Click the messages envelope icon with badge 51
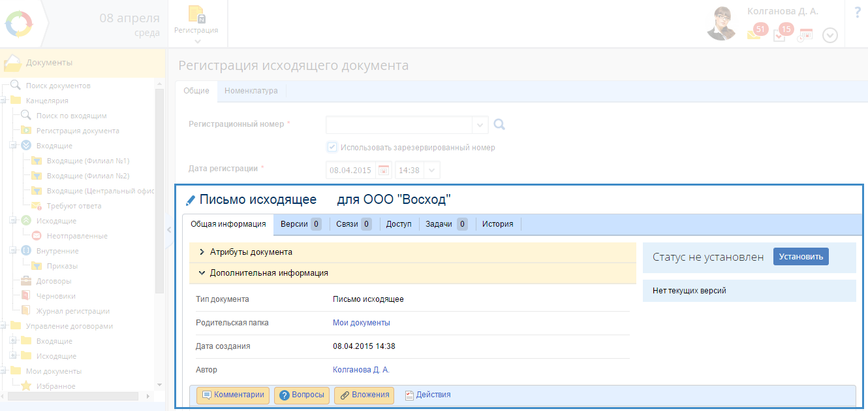The width and height of the screenshot is (868, 411). click(755, 33)
